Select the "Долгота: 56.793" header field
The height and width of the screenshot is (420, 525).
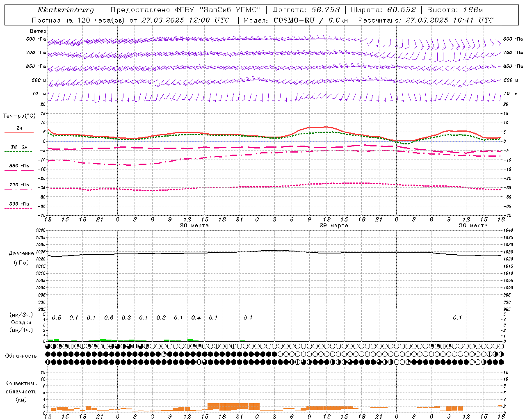[x=306, y=10]
